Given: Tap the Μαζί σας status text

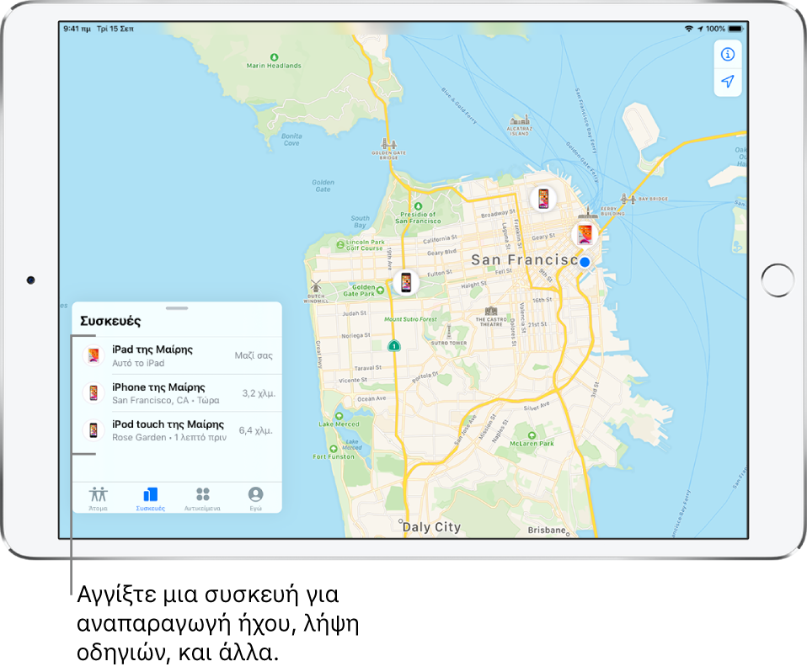Looking at the screenshot, I should [x=254, y=355].
